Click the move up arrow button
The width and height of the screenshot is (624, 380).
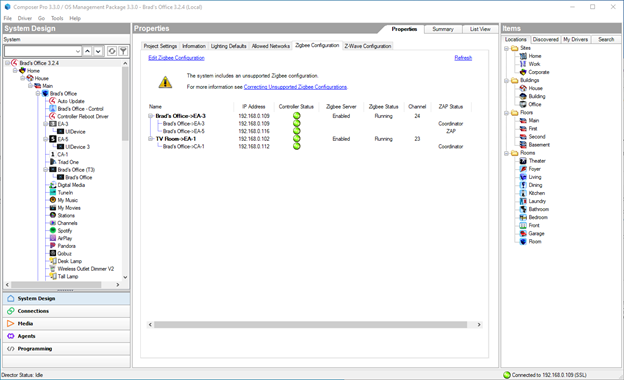click(x=88, y=51)
